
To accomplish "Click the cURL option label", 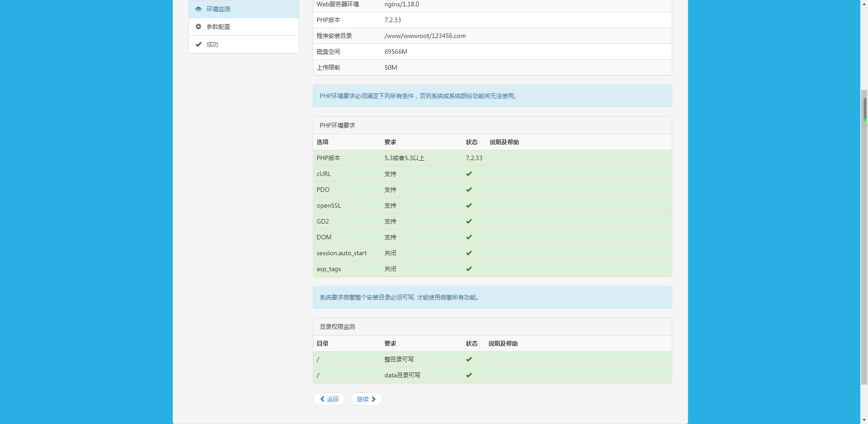I will (x=324, y=174).
